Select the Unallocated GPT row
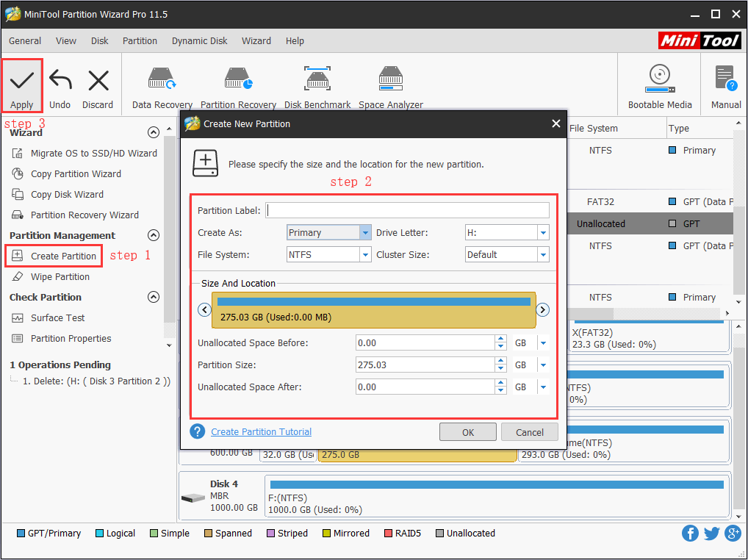The width and height of the screenshot is (748, 560). [x=650, y=223]
